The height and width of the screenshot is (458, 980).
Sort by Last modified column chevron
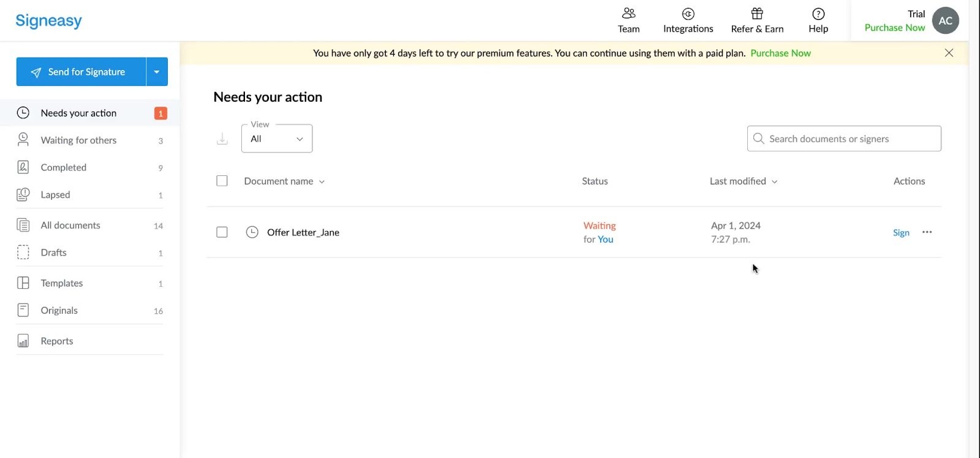point(775,181)
